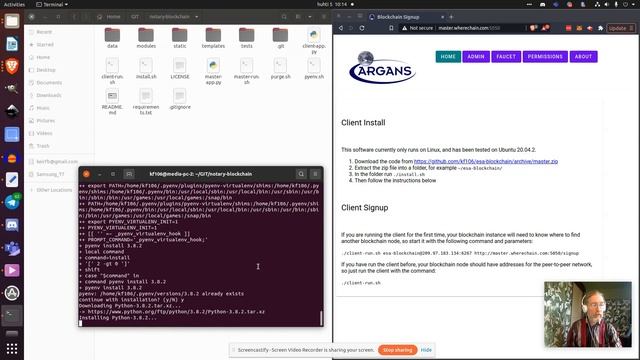
Task: Click GIT in the Files path bar
Action: (x=135, y=17)
